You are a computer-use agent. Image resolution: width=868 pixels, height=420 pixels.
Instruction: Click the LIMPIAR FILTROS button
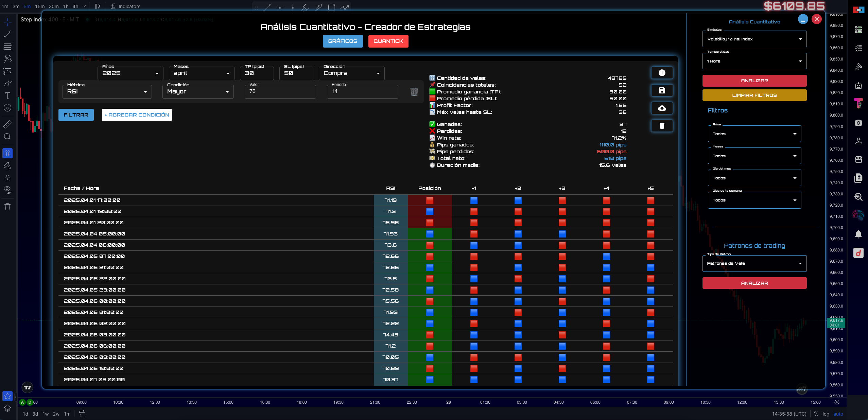754,95
